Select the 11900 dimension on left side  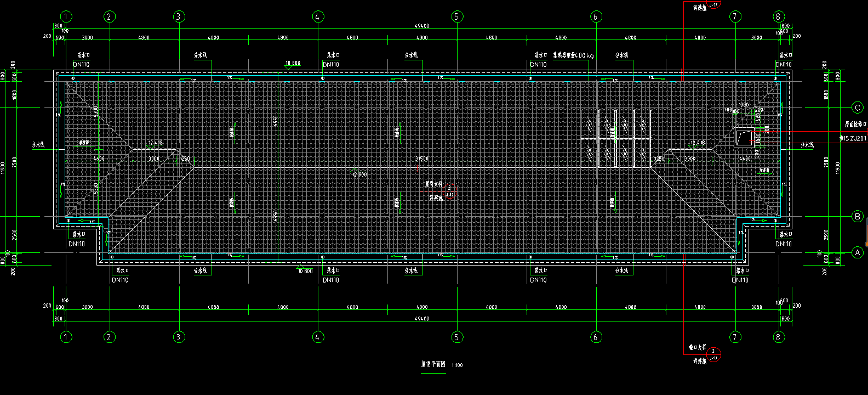click(3, 166)
